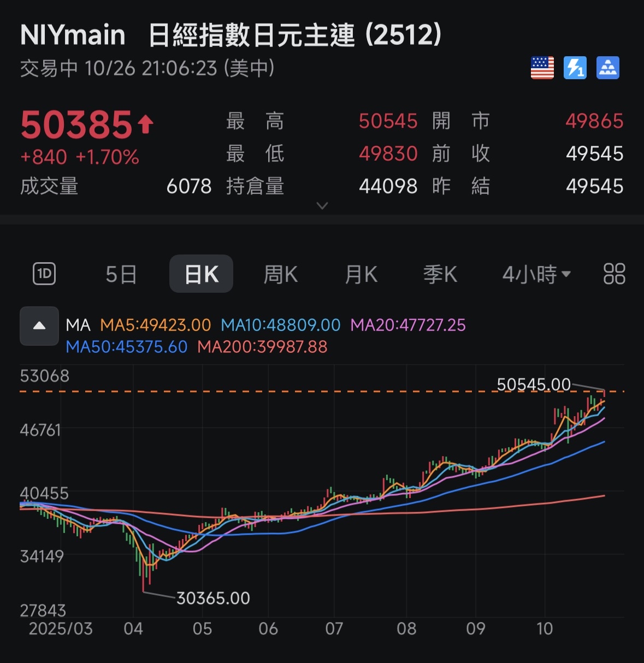Tap the +1.70% percentage change
This screenshot has height=663, width=644.
[108, 157]
